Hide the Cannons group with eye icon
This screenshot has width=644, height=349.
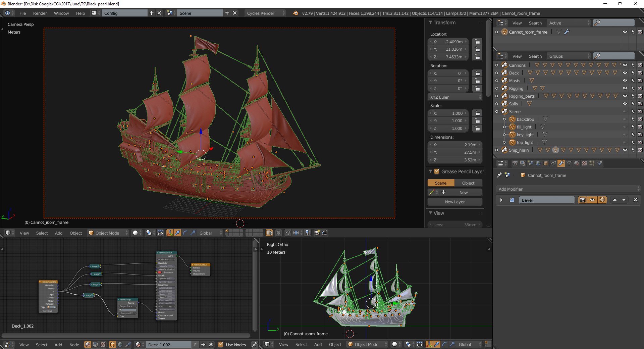click(x=625, y=65)
